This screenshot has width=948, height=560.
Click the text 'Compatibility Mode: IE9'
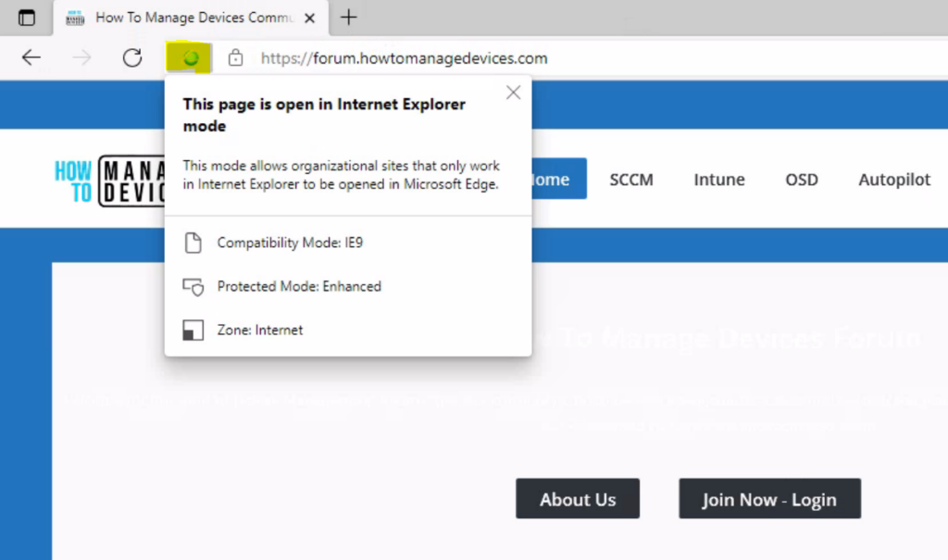tap(290, 243)
